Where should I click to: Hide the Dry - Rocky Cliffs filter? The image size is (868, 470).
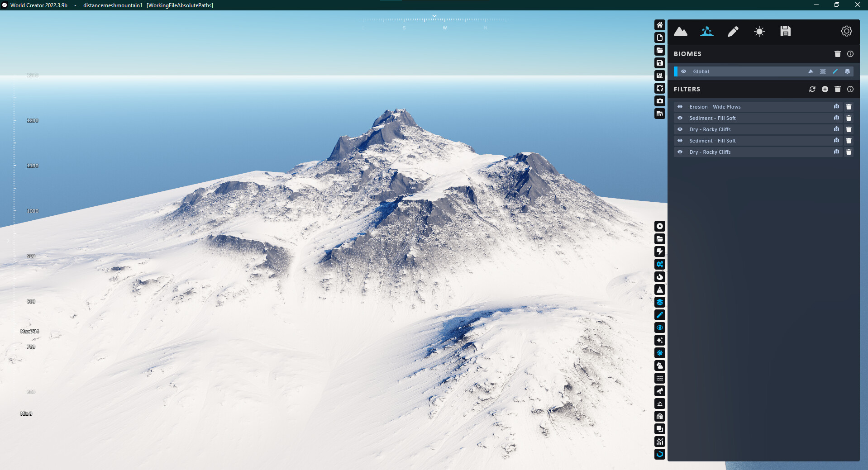coord(680,129)
